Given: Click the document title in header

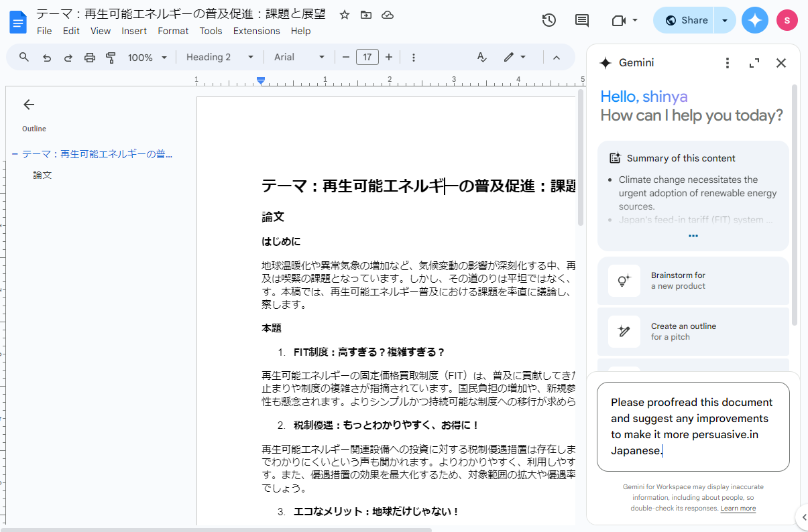Looking at the screenshot, I should point(180,14).
